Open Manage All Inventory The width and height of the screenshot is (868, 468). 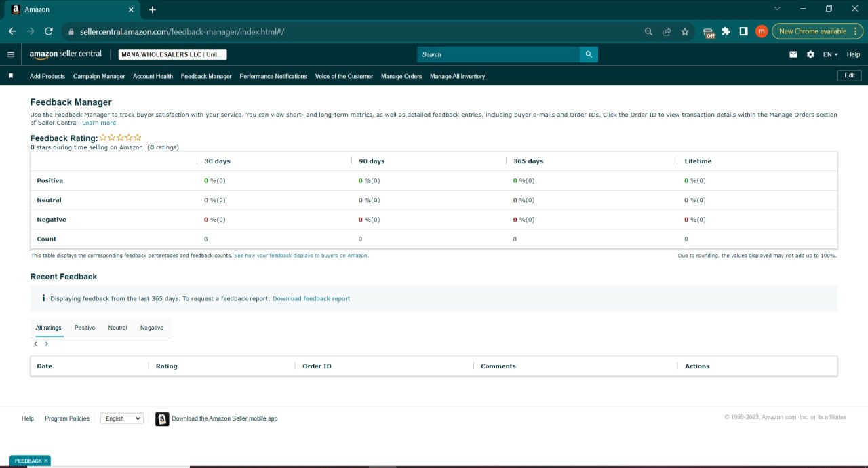457,77
